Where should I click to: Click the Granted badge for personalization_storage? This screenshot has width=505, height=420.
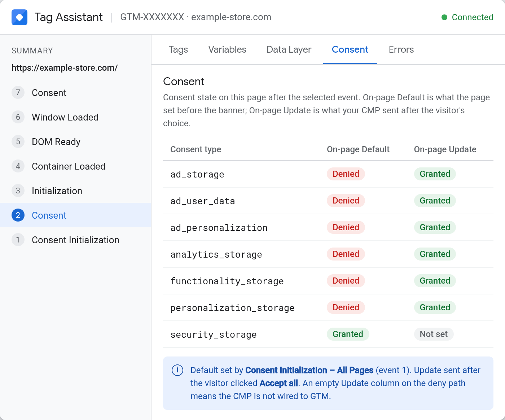[x=435, y=307]
